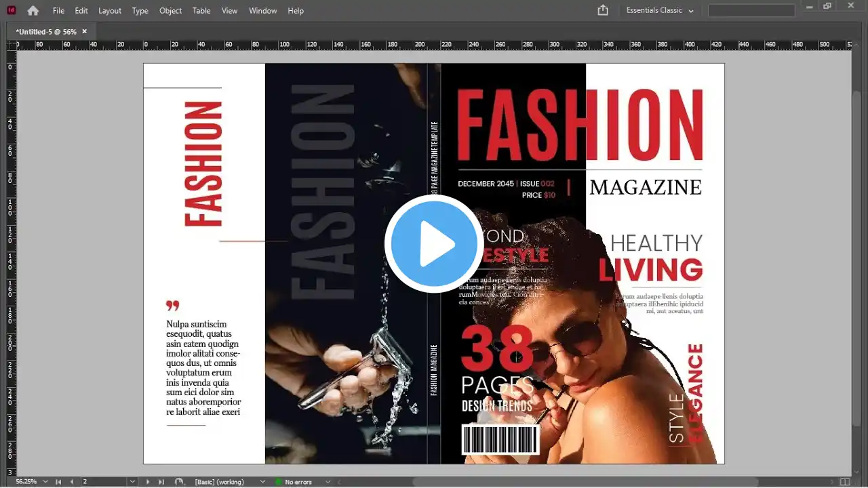Go to the first page
Viewport: 868px width, 488px height.
tap(58, 482)
